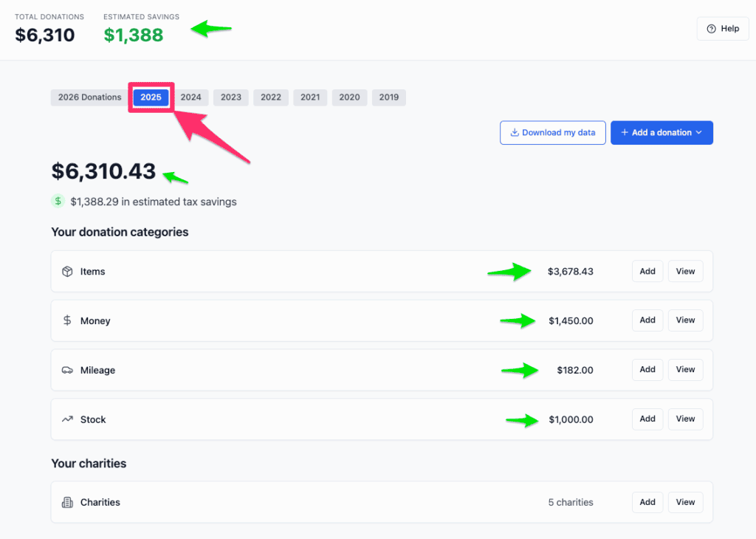Expand the Add a donation dropdown
This screenshot has width=756, height=539.
pyautogui.click(x=661, y=133)
